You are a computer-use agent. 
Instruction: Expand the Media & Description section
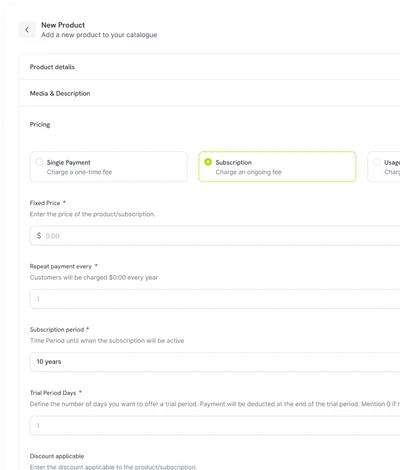coord(209,93)
